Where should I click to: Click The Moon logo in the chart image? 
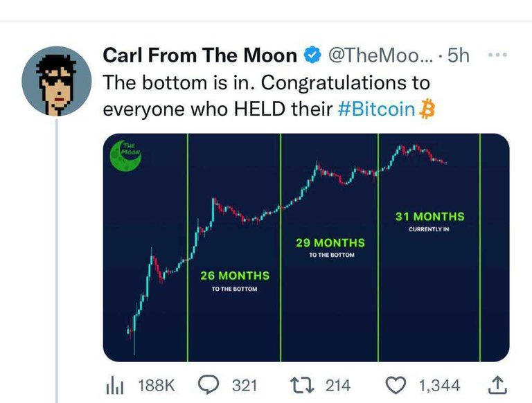pyautogui.click(x=125, y=156)
